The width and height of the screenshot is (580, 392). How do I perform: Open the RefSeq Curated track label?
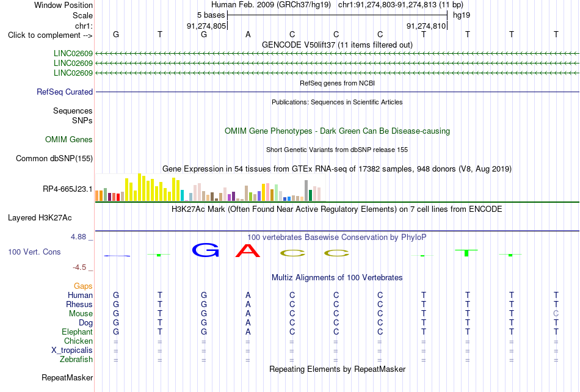pyautogui.click(x=64, y=92)
